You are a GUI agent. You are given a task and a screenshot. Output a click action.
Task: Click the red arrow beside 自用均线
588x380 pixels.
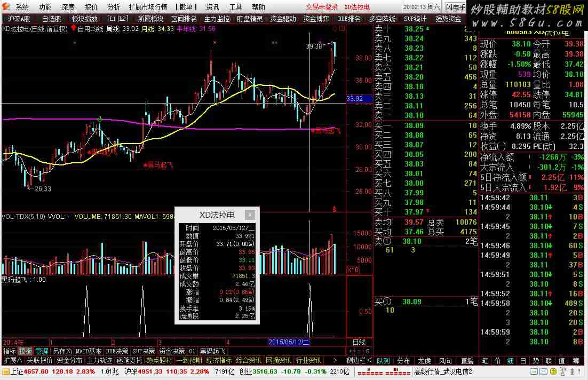73,28
